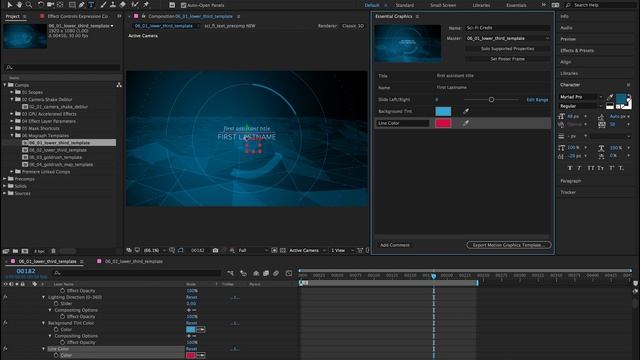Toggle stopwatch for Line Color's Color property
Screen dimensions: 640x360
(x=56, y=356)
